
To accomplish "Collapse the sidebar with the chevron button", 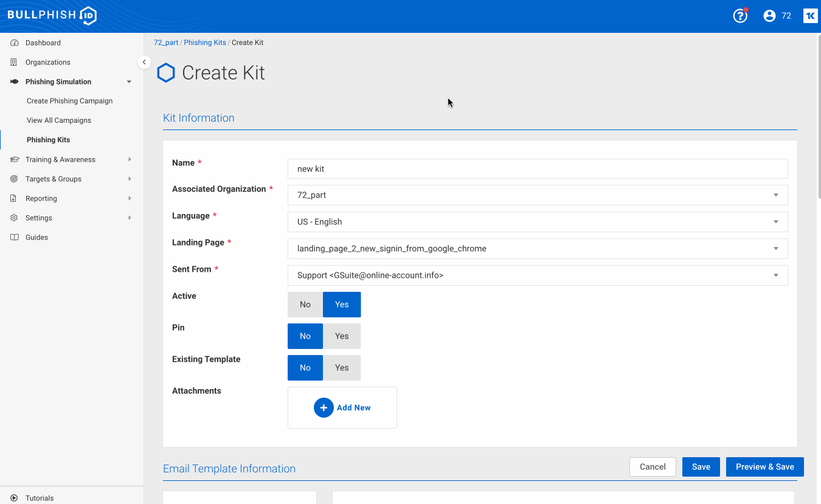I will pos(144,62).
